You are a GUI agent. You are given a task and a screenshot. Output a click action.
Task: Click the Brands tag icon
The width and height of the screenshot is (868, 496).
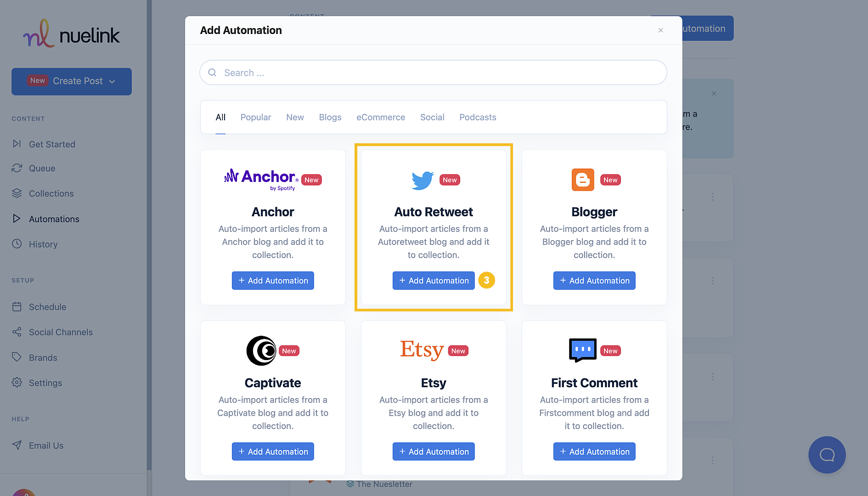pos(17,357)
